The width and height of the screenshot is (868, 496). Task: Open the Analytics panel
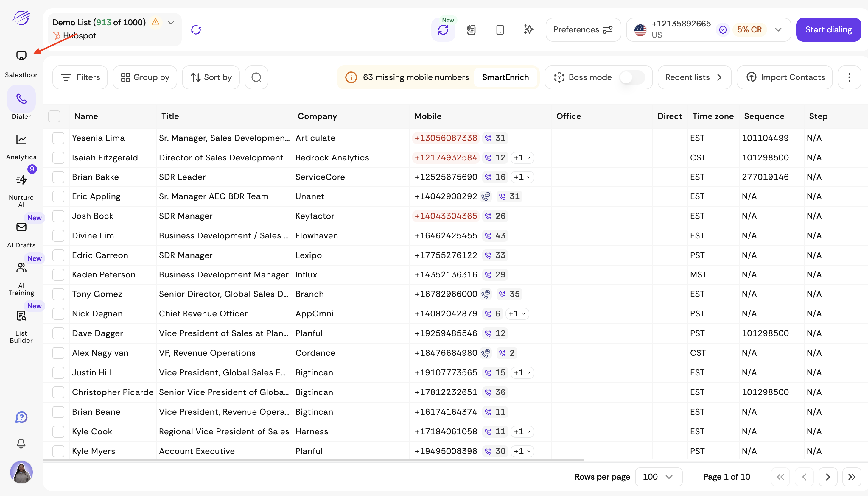(x=21, y=140)
